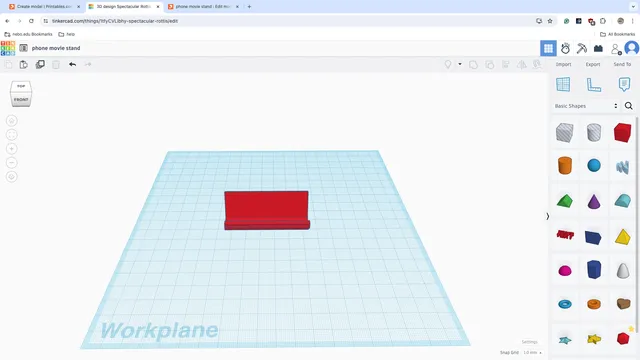Viewport: 640px width, 360px height.
Task: Open the Snap Grid value dropdown
Action: point(533,352)
